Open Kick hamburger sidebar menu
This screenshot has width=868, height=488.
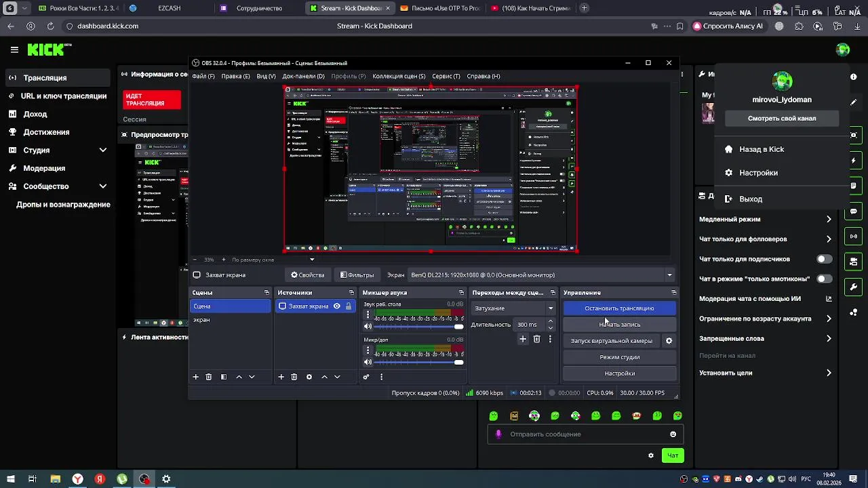coord(14,49)
